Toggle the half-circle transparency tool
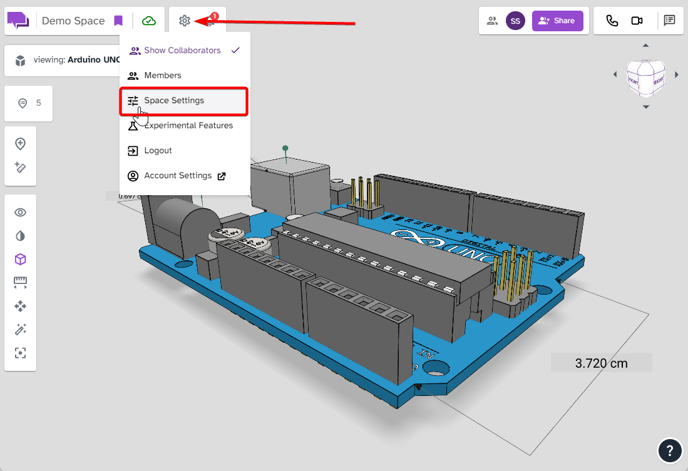Viewport: 688px width, 471px height. (20, 236)
